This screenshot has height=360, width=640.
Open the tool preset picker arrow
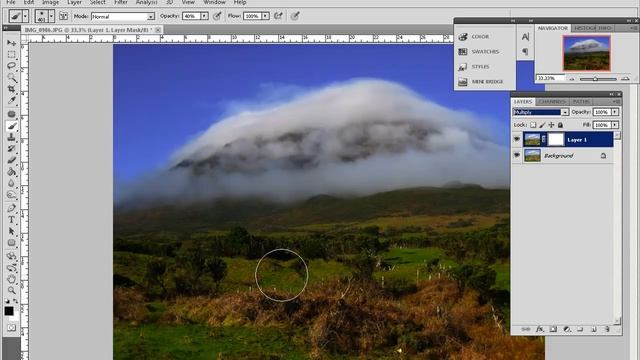26,16
